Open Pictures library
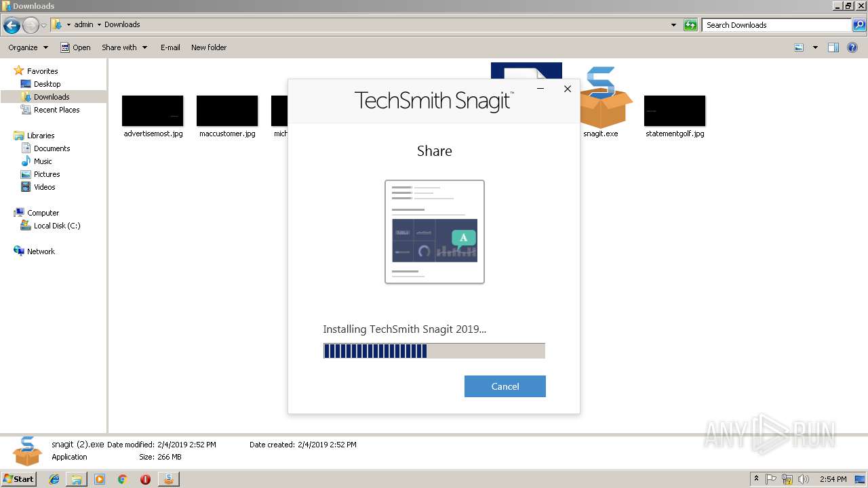868x488 pixels. point(47,174)
